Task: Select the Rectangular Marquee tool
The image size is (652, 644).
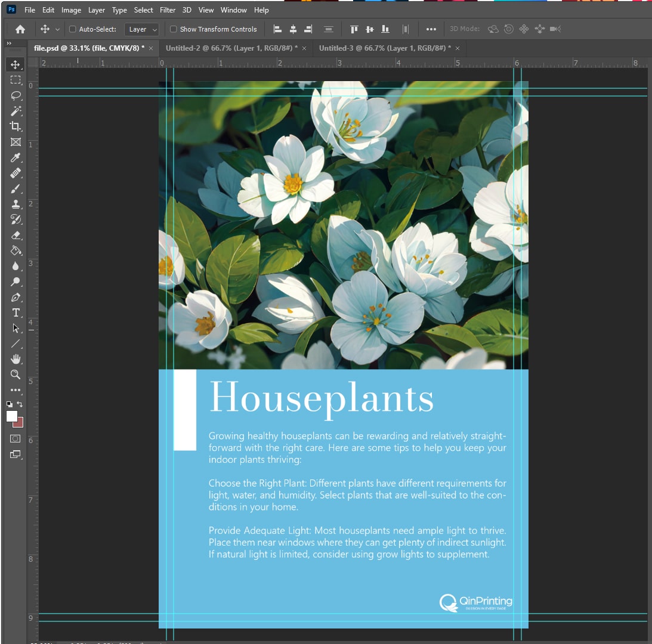Action: [16, 80]
